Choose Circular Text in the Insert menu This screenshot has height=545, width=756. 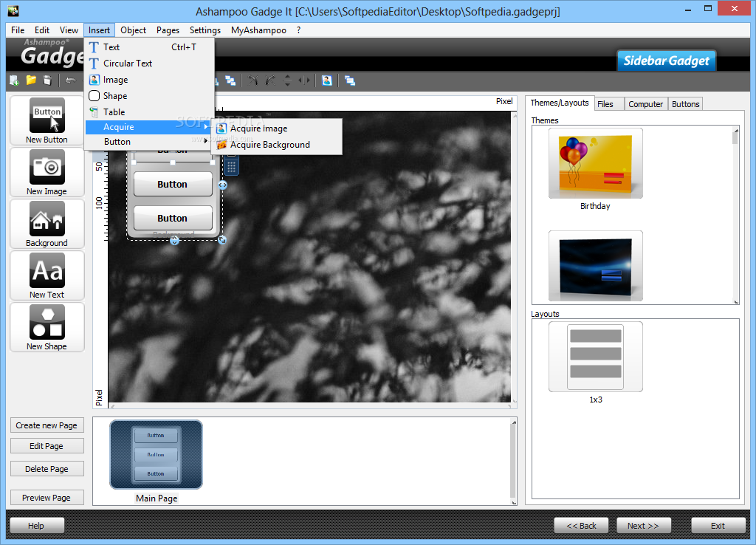click(x=149, y=64)
